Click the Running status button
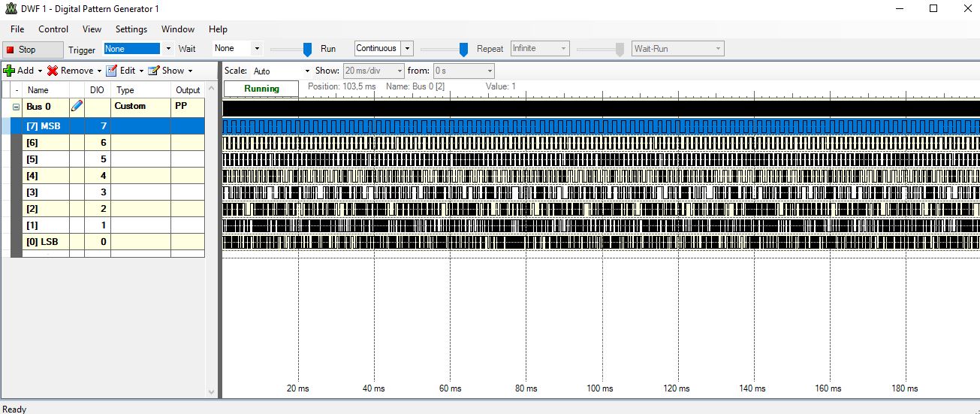 click(261, 89)
